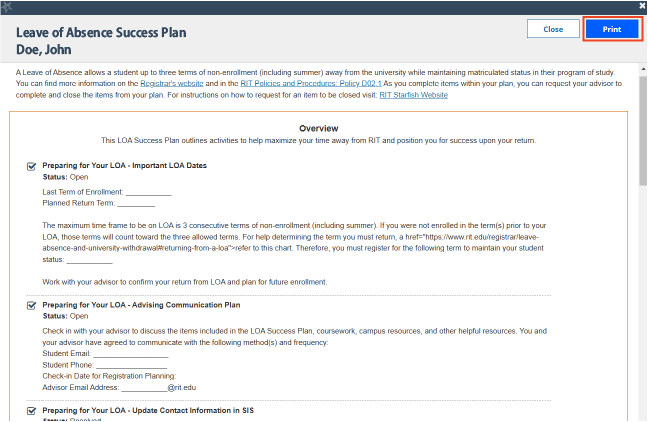
Task: Click the Advising Communication Plan item heading
Action: tap(141, 304)
